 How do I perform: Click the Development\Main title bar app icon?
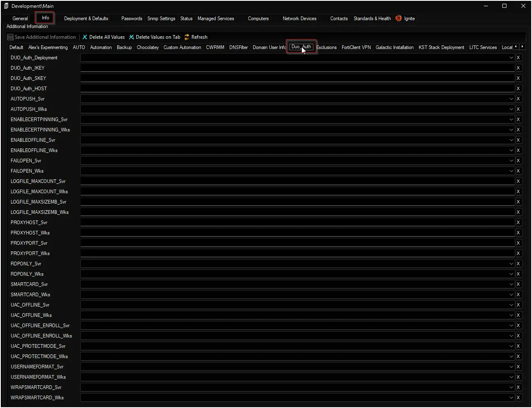tap(6, 6)
